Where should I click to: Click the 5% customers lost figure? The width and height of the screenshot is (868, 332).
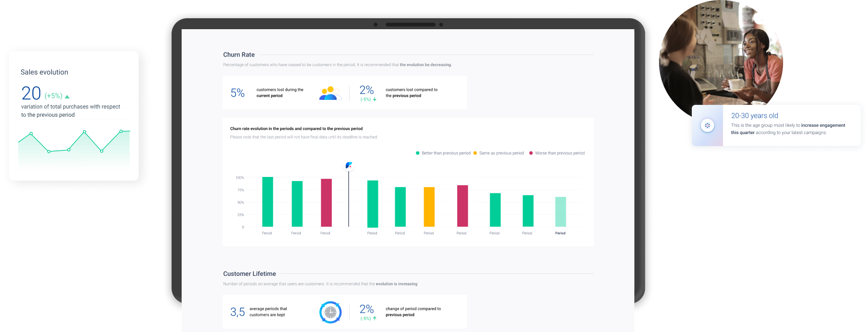pyautogui.click(x=237, y=93)
